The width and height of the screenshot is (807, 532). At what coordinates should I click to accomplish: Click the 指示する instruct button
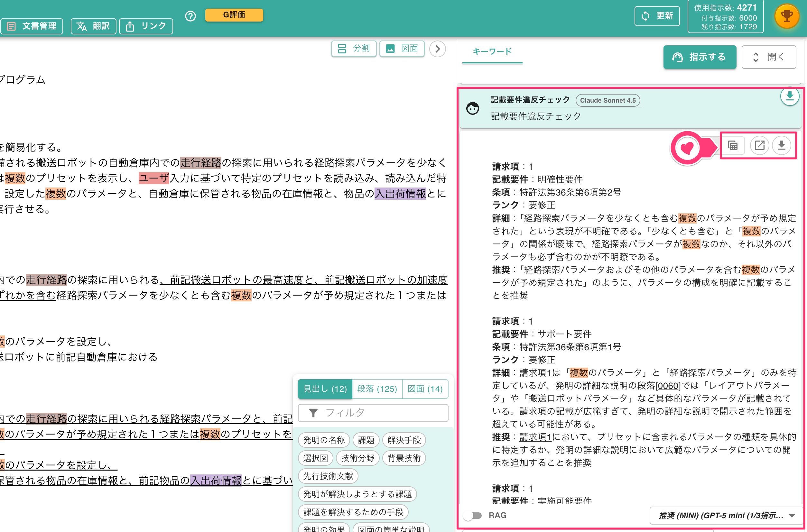pyautogui.click(x=700, y=57)
